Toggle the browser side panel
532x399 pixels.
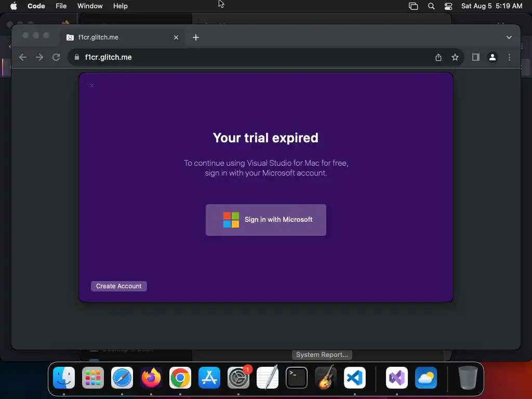pos(476,57)
